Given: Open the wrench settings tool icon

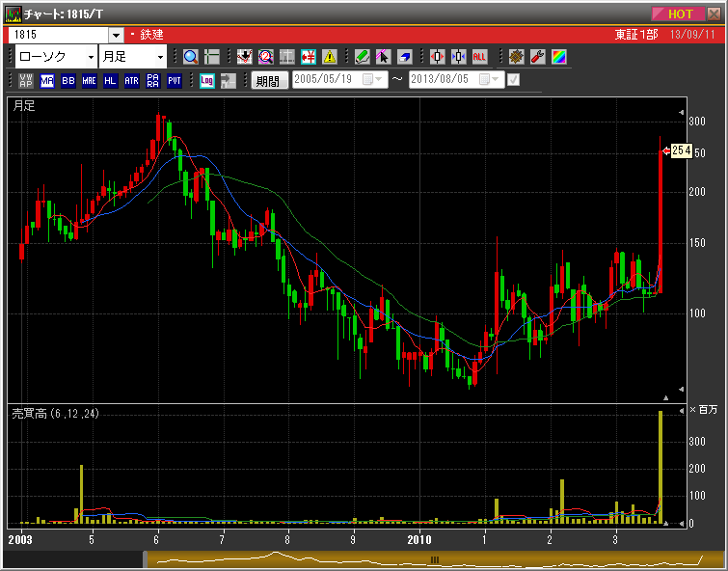Looking at the screenshot, I should tap(537, 57).
